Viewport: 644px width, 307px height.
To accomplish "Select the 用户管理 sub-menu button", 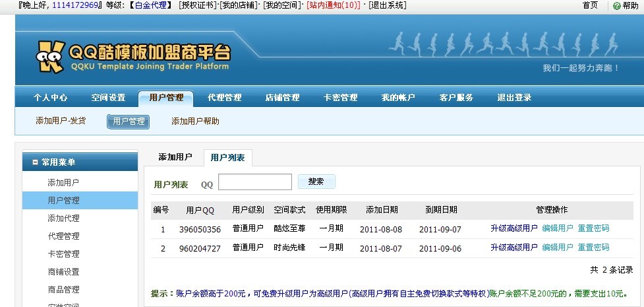I will click(128, 121).
